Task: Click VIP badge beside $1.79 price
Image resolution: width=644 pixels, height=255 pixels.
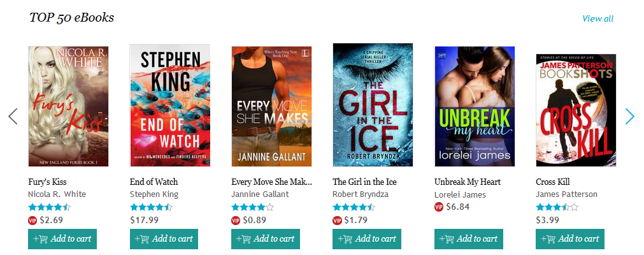Action: [337, 221]
